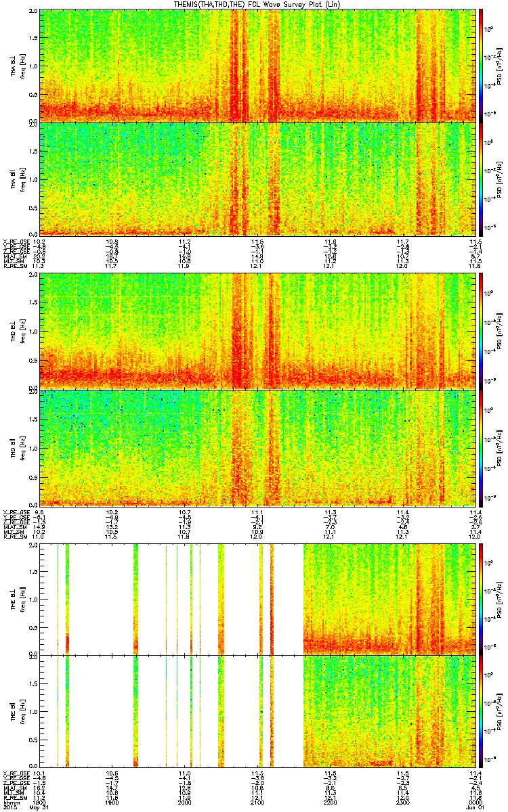Screen dimensions: 508x812
Task: Click the Jun 01 date label
Action: click(x=473, y=807)
